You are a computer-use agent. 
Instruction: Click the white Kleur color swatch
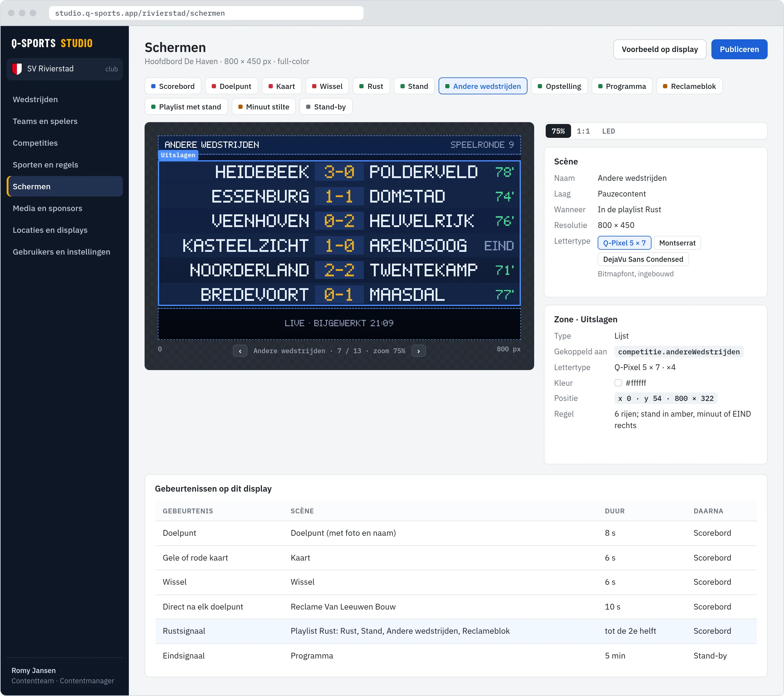[x=618, y=383]
